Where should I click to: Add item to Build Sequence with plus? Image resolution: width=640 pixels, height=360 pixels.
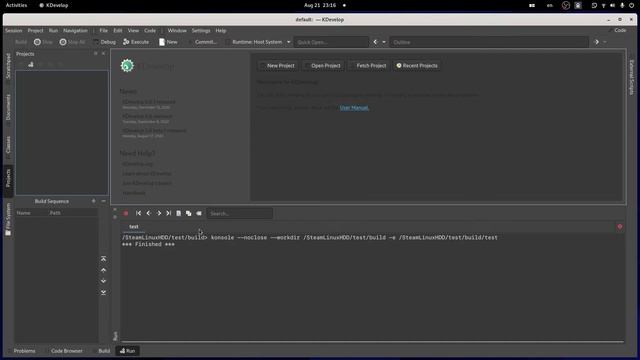(93, 201)
